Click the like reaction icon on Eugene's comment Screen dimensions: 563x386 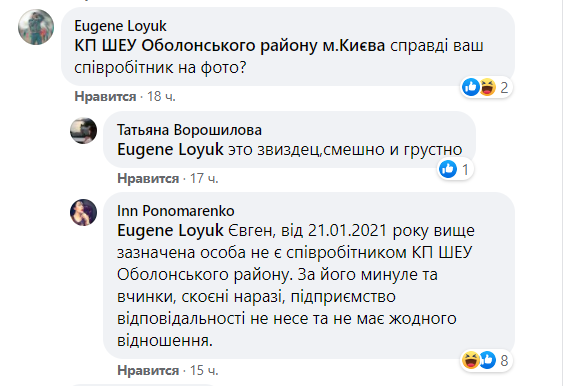[471, 87]
